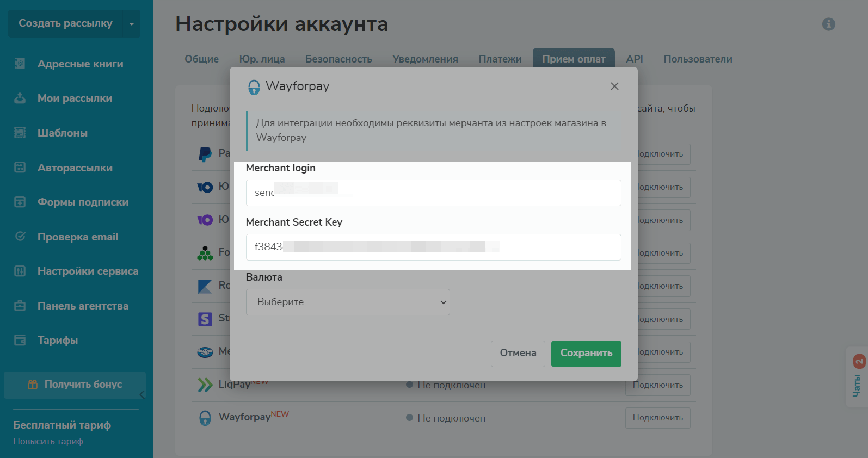Cancel with the Отмена button
Image resolution: width=868 pixels, height=458 pixels.
[x=518, y=354]
